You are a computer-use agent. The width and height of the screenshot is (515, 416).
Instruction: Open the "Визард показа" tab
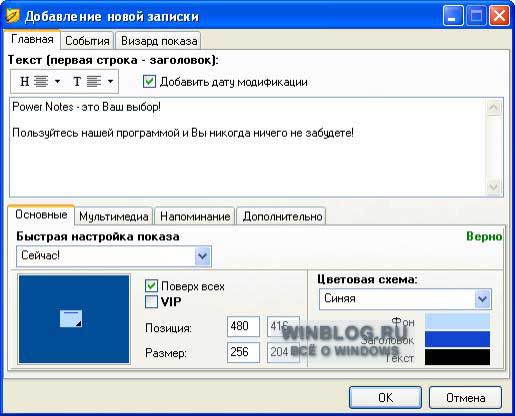pos(159,41)
